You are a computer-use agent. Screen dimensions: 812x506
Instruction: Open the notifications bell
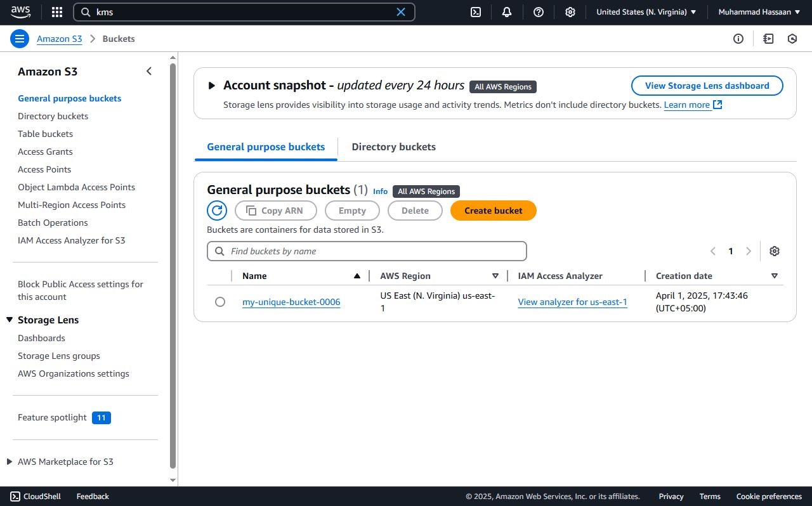pos(507,12)
